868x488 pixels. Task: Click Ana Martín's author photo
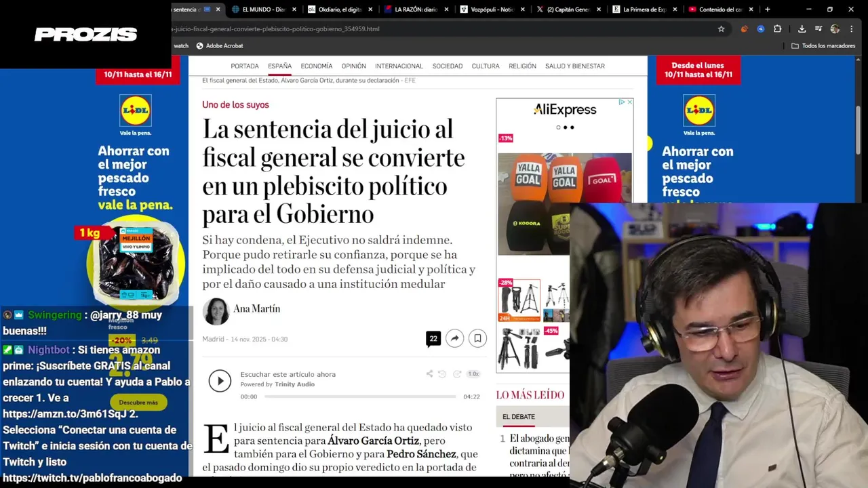(x=216, y=311)
